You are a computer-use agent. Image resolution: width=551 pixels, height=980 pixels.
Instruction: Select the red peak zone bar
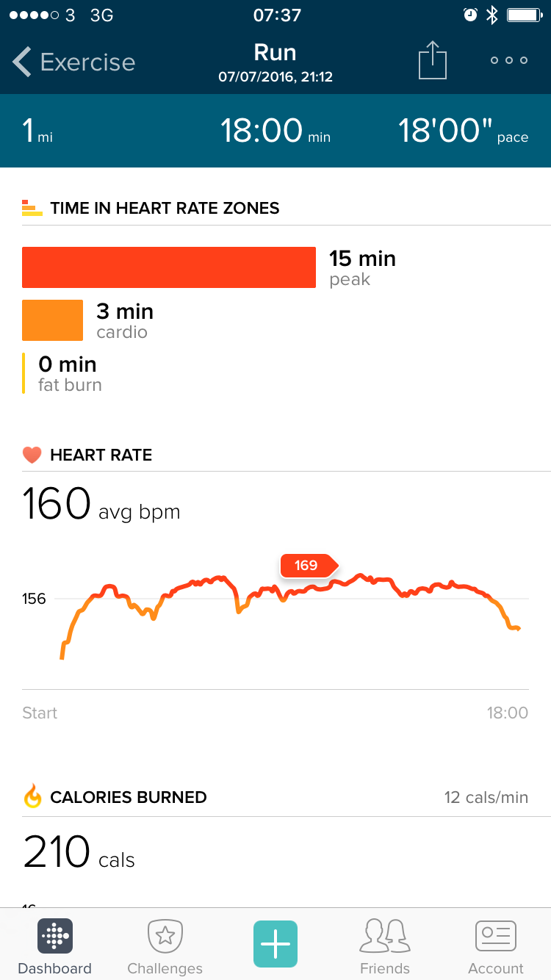click(x=169, y=267)
